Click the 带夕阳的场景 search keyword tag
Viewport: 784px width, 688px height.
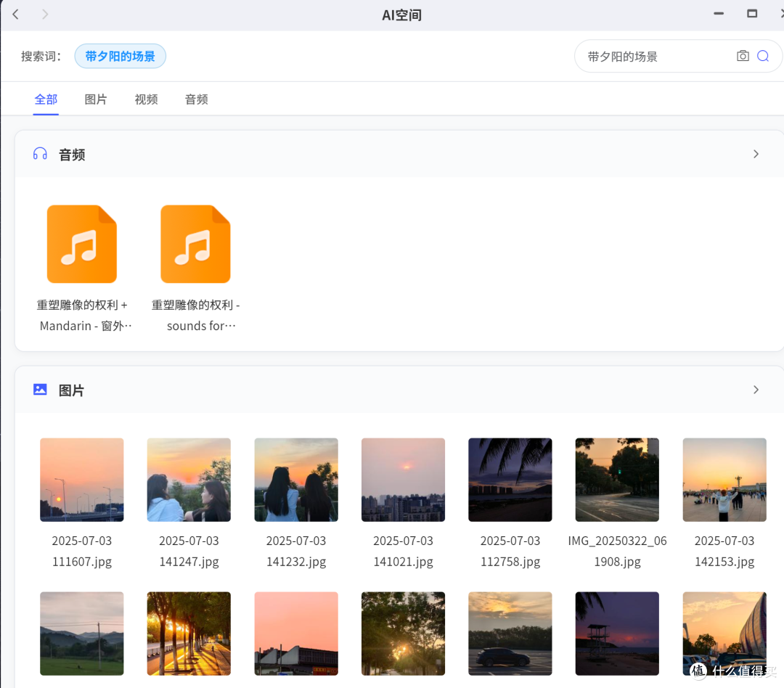pos(120,56)
